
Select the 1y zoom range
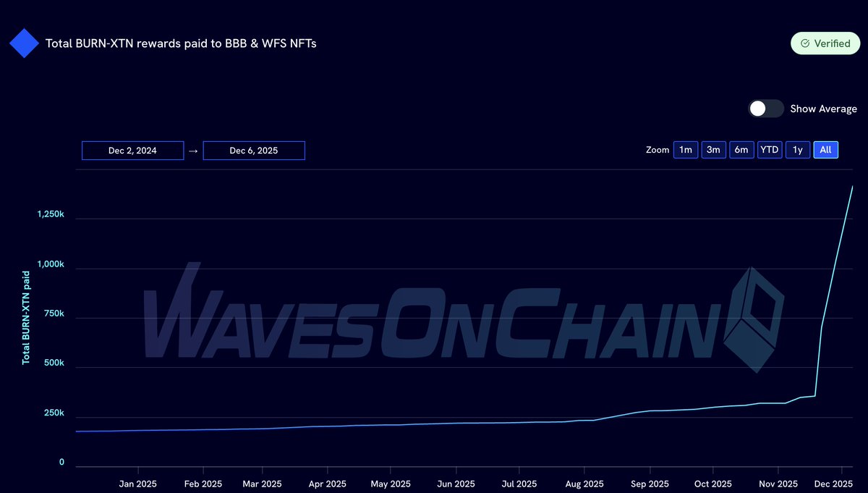point(798,150)
